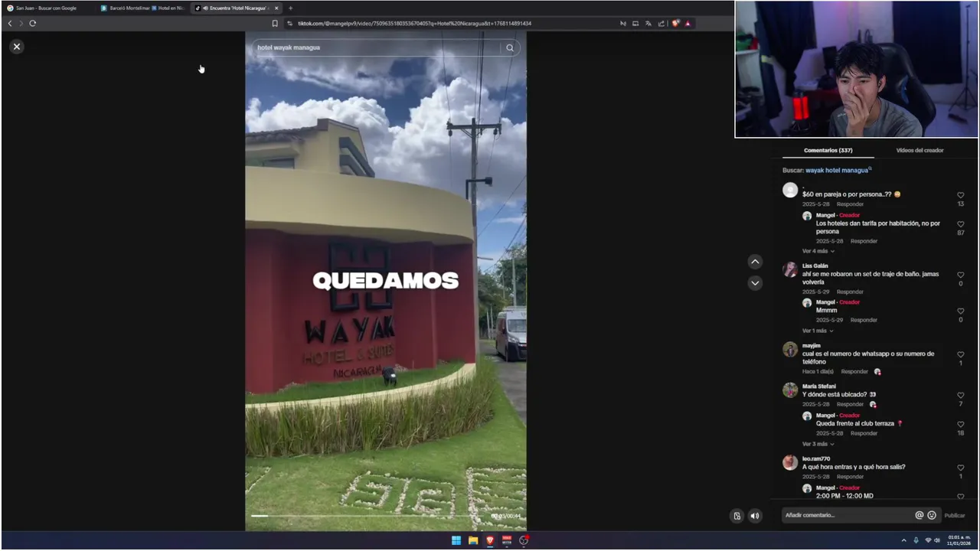Expand 'Ver 1 más' replies
The image size is (980, 551).
click(x=818, y=331)
